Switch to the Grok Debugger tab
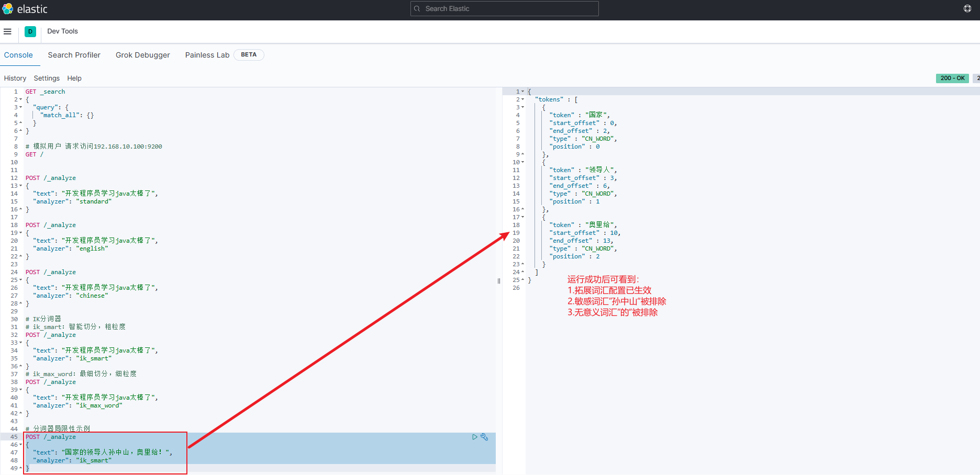The image size is (980, 475). 143,55
